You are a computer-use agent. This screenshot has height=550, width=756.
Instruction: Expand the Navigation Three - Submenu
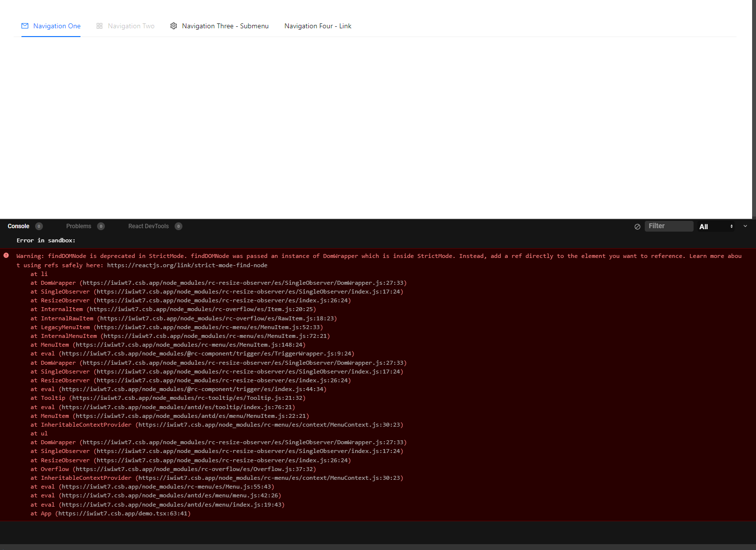pos(224,26)
